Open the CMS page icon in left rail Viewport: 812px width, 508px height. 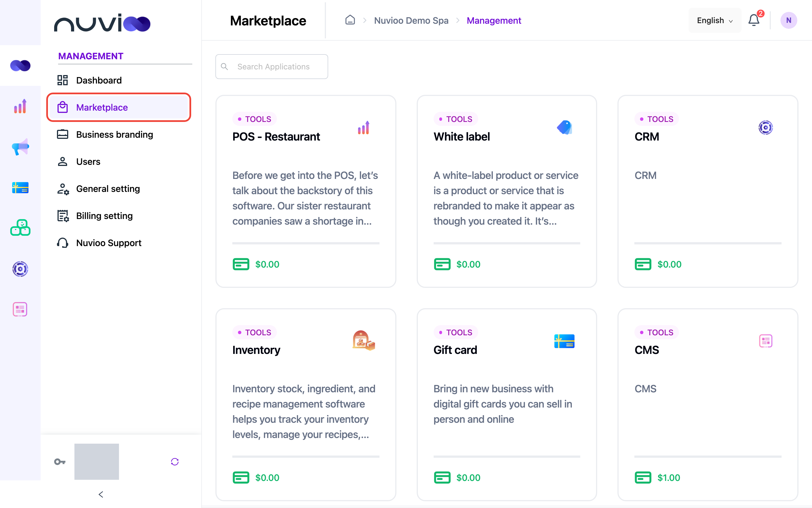pos(20,309)
